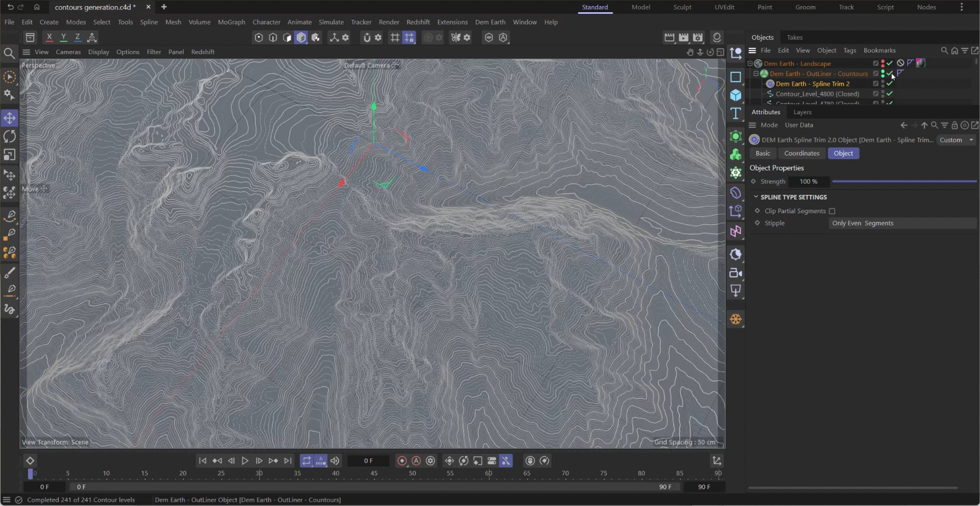Open the Render Settings clapperboard icon
Screen dimensions: 980x506
coord(698,38)
